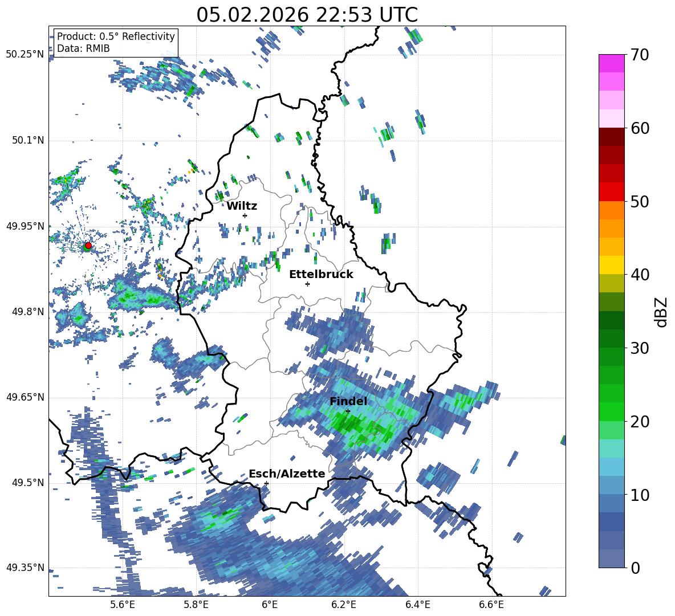The image size is (675, 616).
Task: Click the 49.65°N latitude tick label
Action: tap(25, 397)
